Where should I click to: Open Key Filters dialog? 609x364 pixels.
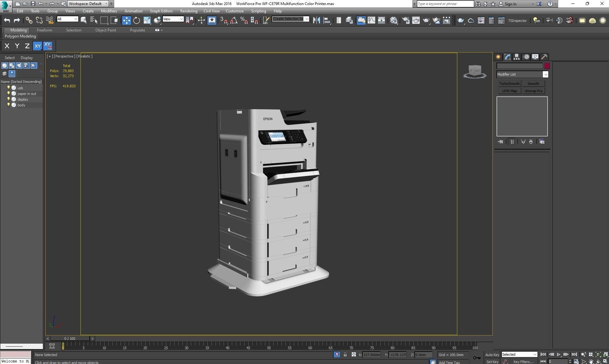pos(523,362)
